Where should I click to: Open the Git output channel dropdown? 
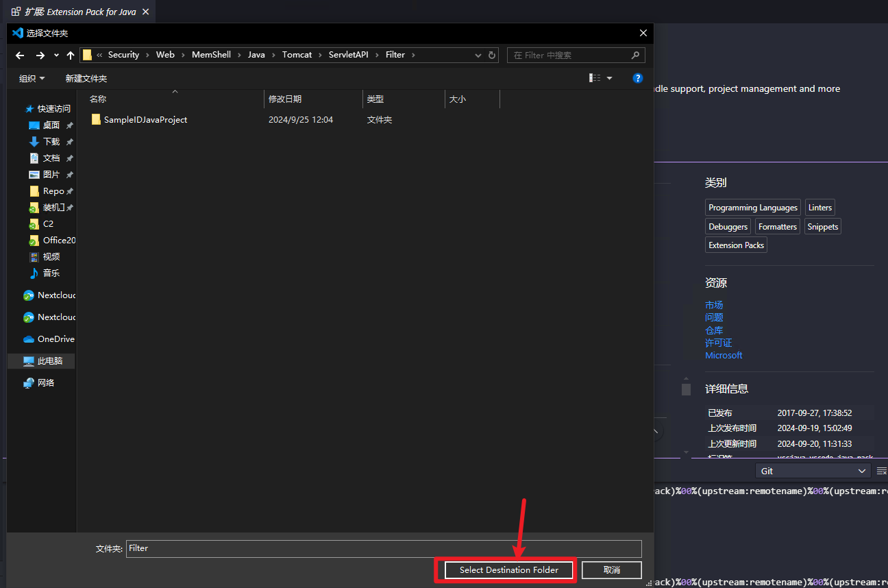tap(813, 471)
